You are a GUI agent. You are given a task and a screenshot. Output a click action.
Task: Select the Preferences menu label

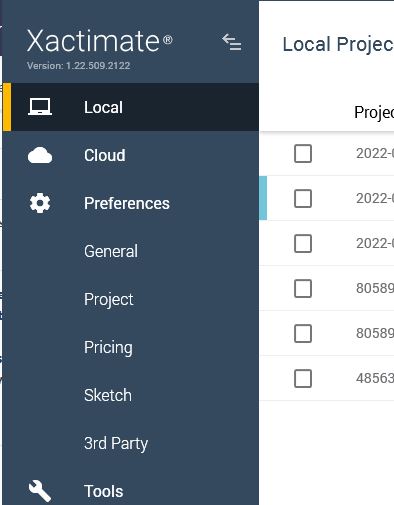click(x=127, y=203)
